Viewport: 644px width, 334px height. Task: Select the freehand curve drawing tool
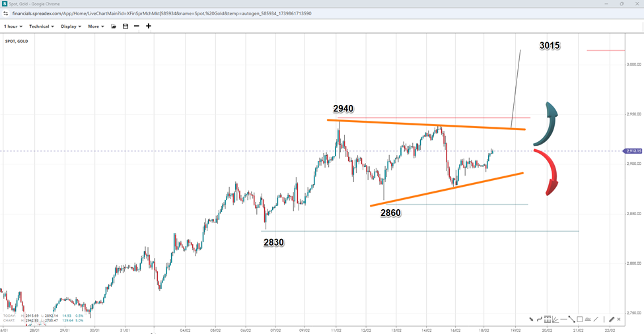[540, 319]
